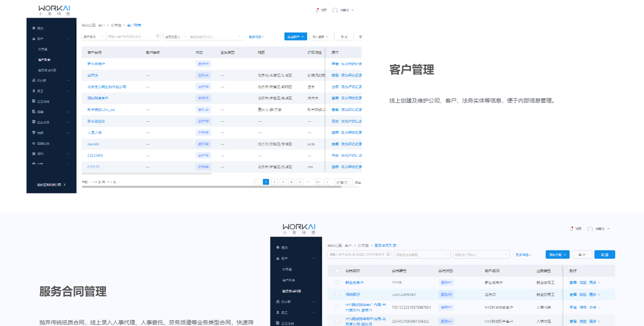This screenshot has width=644, height=326.
Task: Click the 日常社保 circle icon in the customer list sidebar
Action: [34, 143]
